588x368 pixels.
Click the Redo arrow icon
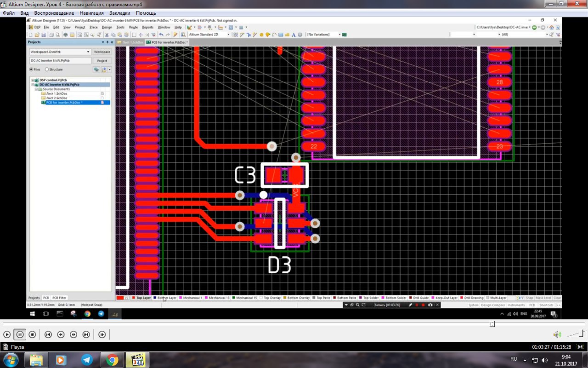[168, 34]
